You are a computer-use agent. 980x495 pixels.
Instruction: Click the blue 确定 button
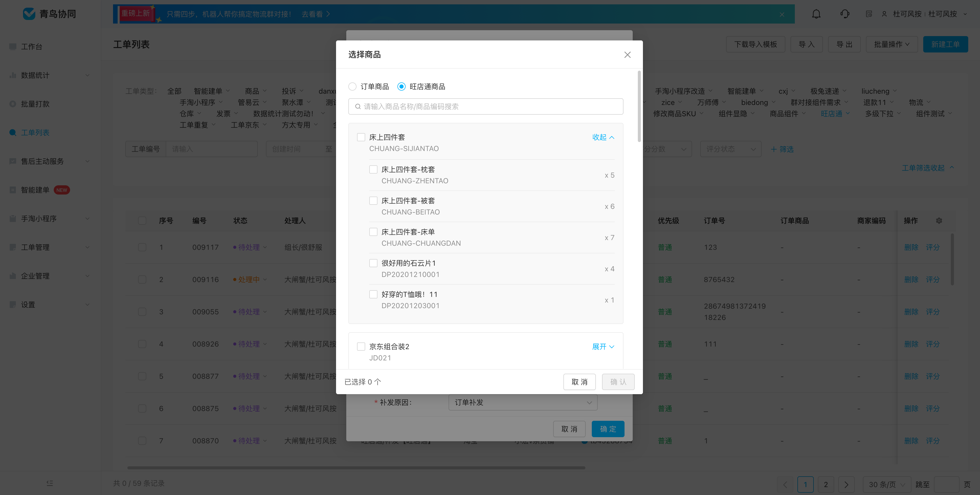point(608,429)
